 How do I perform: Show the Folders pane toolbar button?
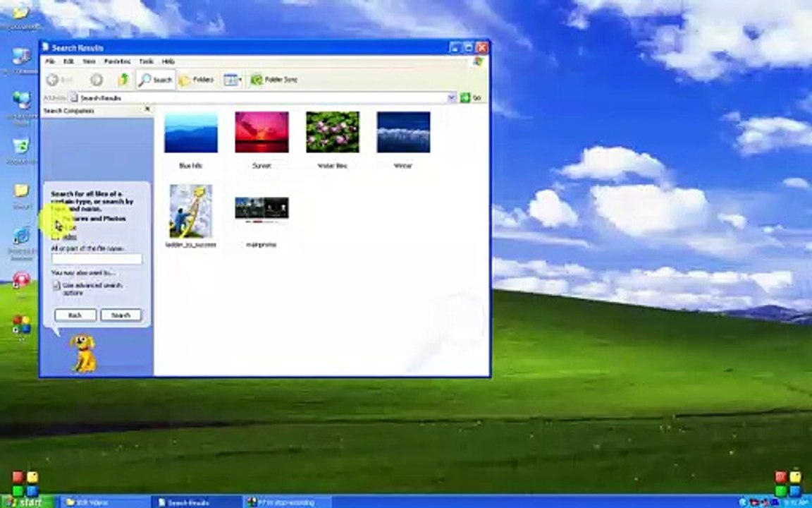pyautogui.click(x=196, y=80)
